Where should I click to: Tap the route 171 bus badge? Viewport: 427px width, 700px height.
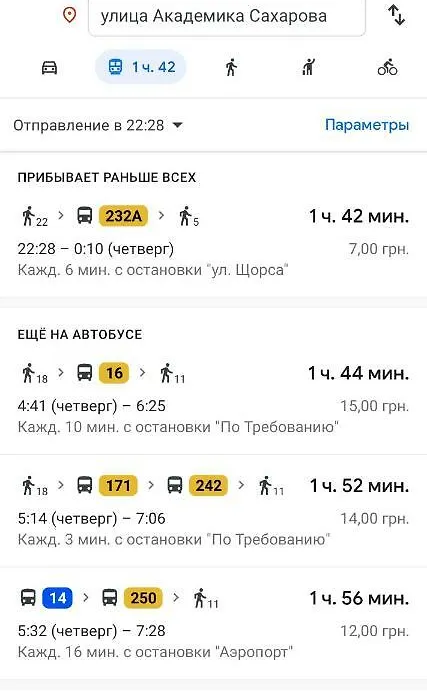(x=118, y=485)
